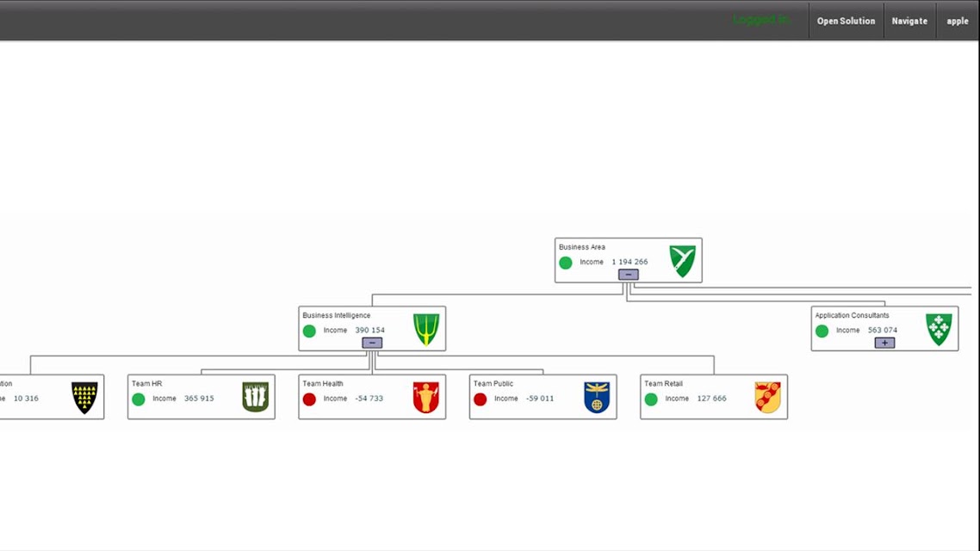Click the black shield with yellow triangles
The width and height of the screenshot is (980, 551).
[84, 397]
